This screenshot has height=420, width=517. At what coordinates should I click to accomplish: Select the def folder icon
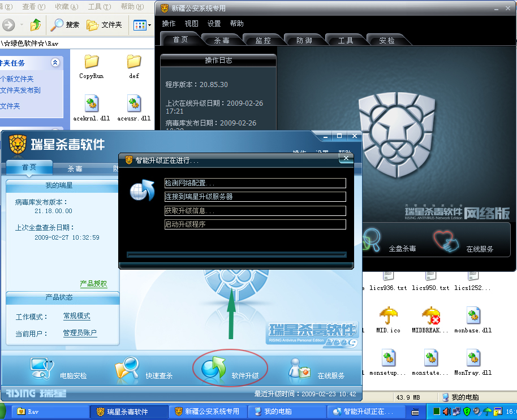pos(134,62)
